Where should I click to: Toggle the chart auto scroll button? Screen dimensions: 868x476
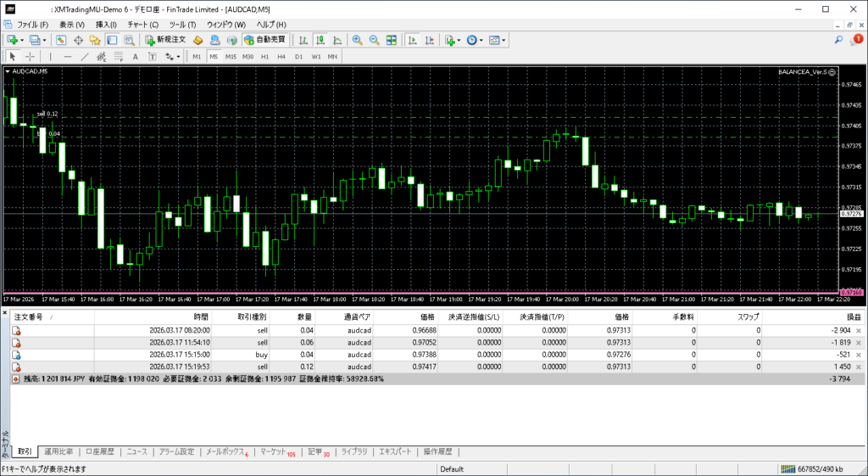[x=411, y=40]
